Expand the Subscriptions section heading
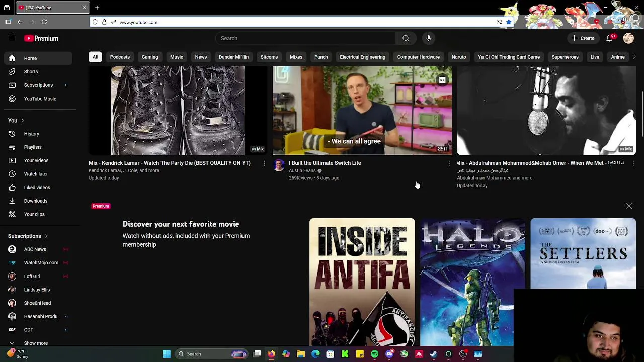The height and width of the screenshot is (362, 644). point(28,236)
